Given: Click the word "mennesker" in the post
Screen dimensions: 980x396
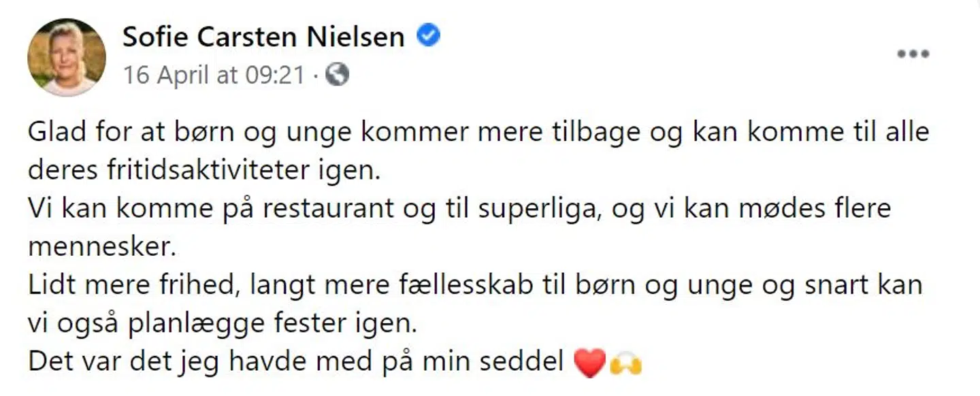Looking at the screenshot, I should [x=101, y=246].
